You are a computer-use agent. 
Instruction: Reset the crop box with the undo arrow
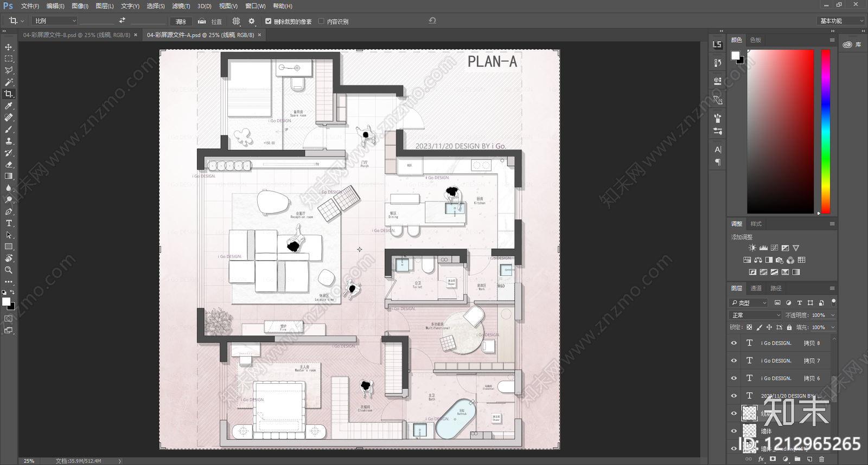(432, 21)
